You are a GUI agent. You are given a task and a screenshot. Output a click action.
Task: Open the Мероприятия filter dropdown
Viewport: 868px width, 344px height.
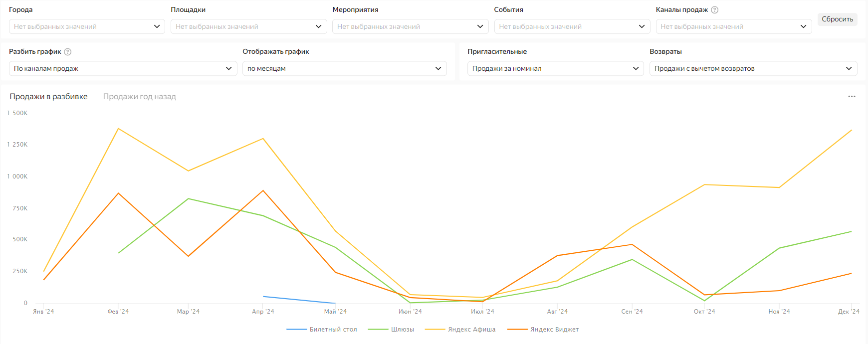(410, 26)
